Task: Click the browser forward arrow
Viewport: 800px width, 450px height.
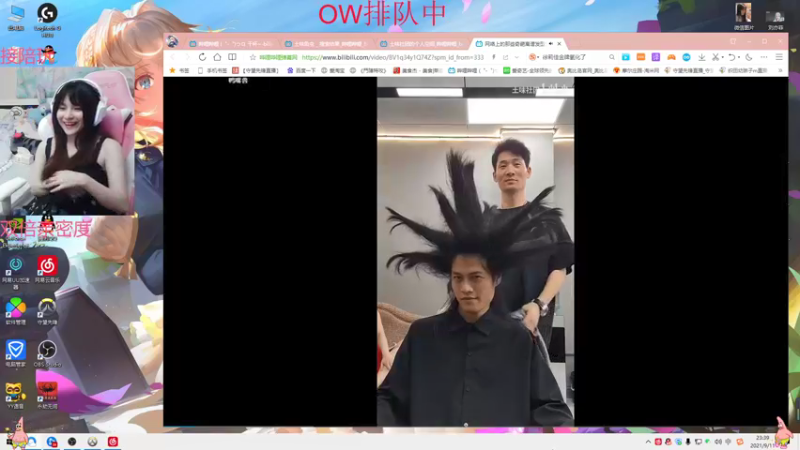Action: coord(187,57)
